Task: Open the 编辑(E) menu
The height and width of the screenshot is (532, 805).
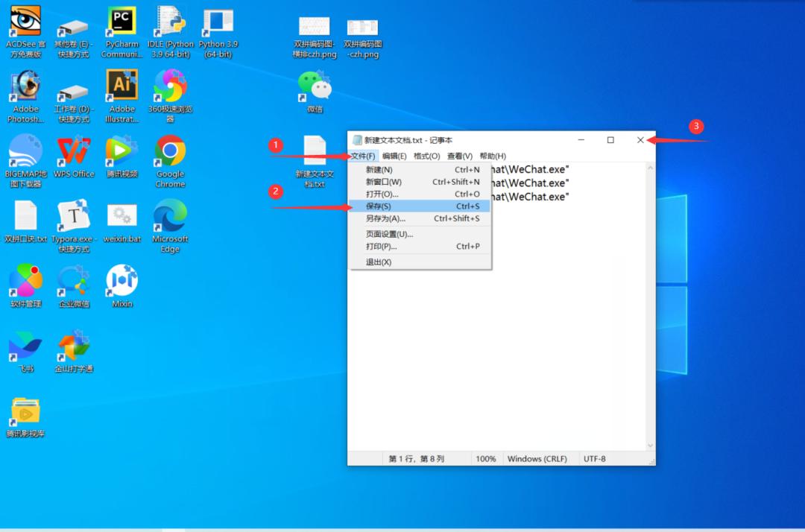Action: pyautogui.click(x=394, y=156)
